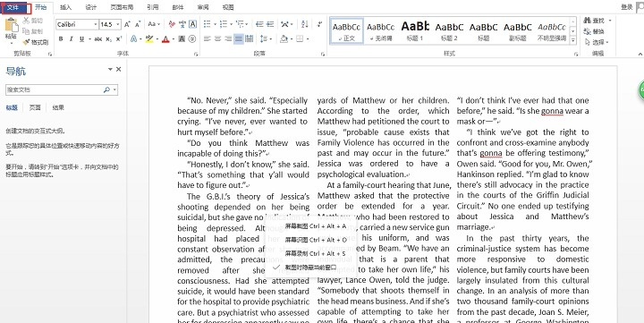Viewport: 644px width, 323px height.
Task: Choose screen capture Ctrl+Alt+A menu entry
Action: 316,226
